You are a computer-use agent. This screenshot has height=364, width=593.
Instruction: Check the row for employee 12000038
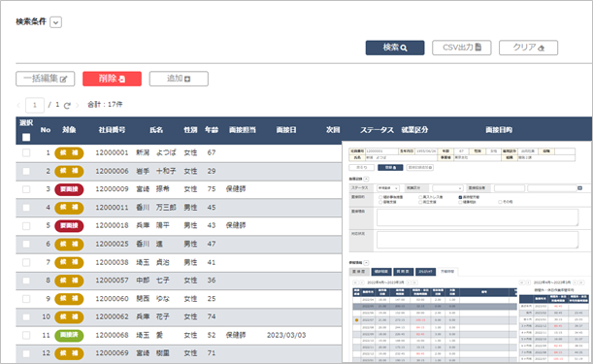pyautogui.click(x=26, y=262)
